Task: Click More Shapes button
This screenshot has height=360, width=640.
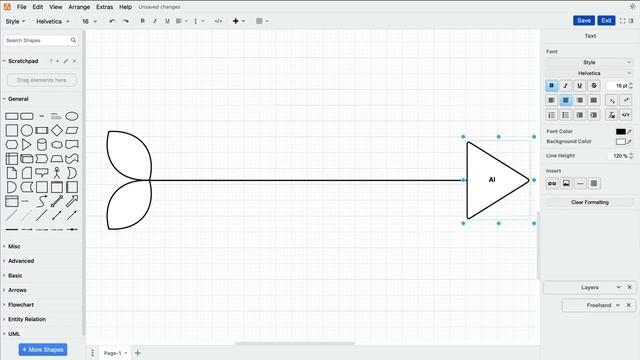Action: click(43, 350)
